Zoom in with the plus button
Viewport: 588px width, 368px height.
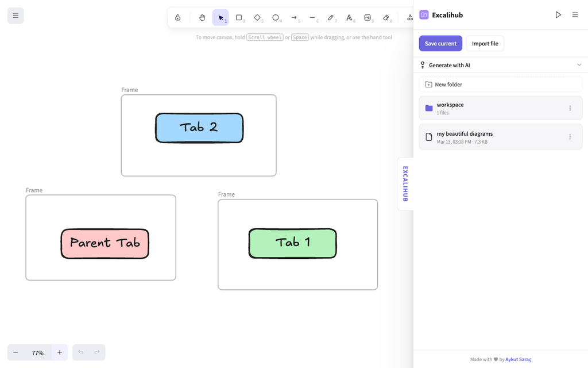pos(60,352)
